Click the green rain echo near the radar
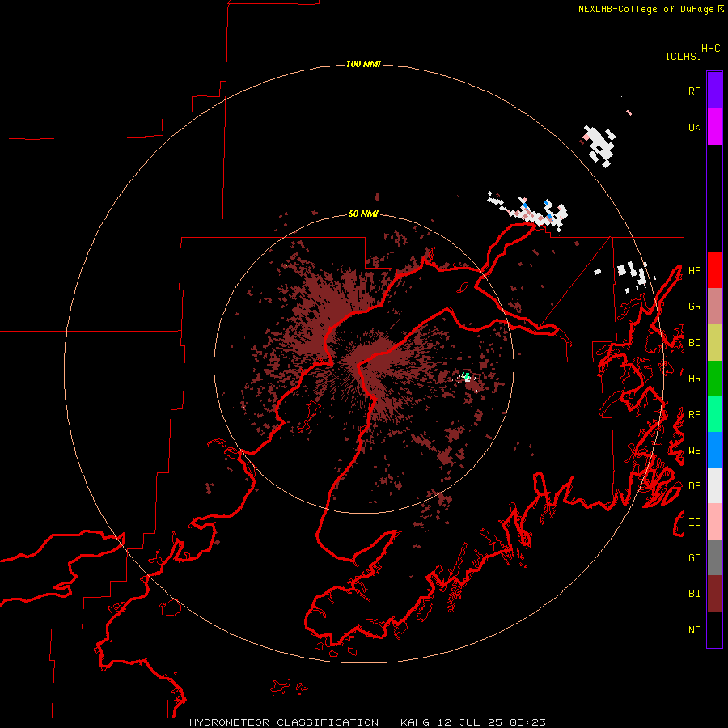This screenshot has height=728, width=728. click(467, 376)
